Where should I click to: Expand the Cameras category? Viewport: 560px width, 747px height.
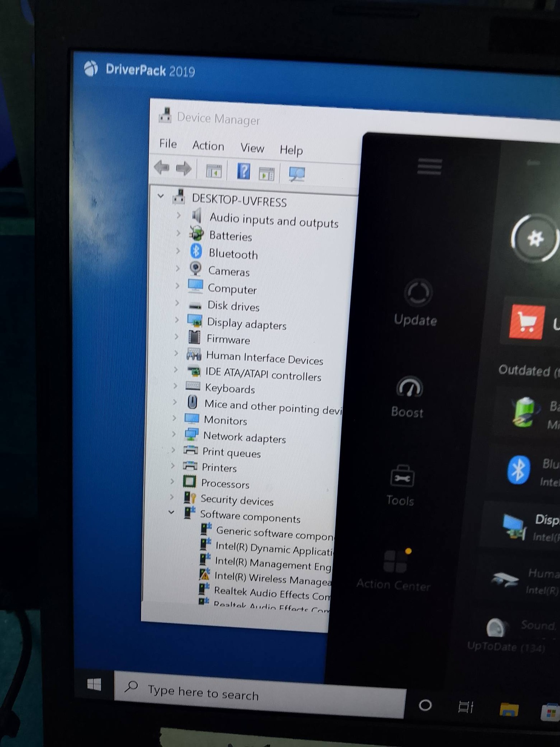click(178, 268)
